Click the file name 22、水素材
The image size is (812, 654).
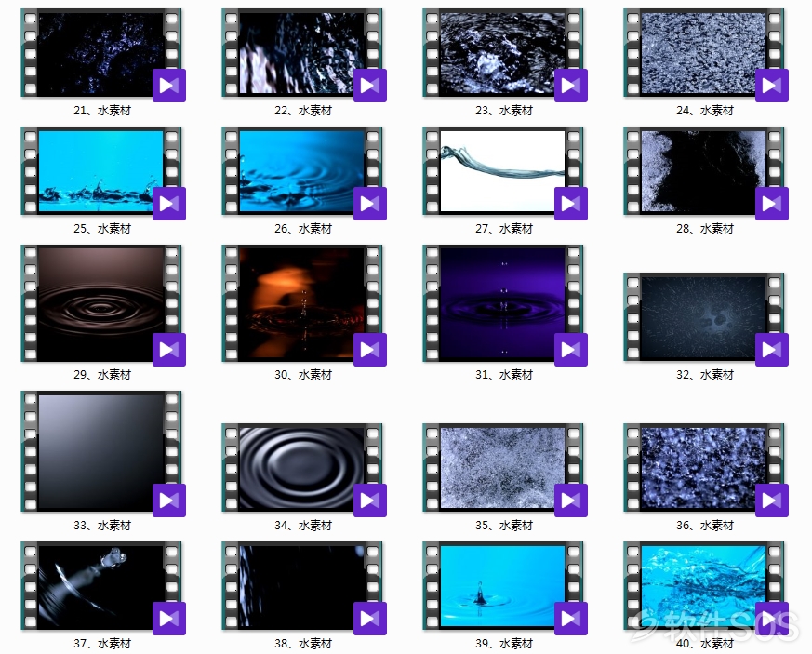click(x=303, y=111)
